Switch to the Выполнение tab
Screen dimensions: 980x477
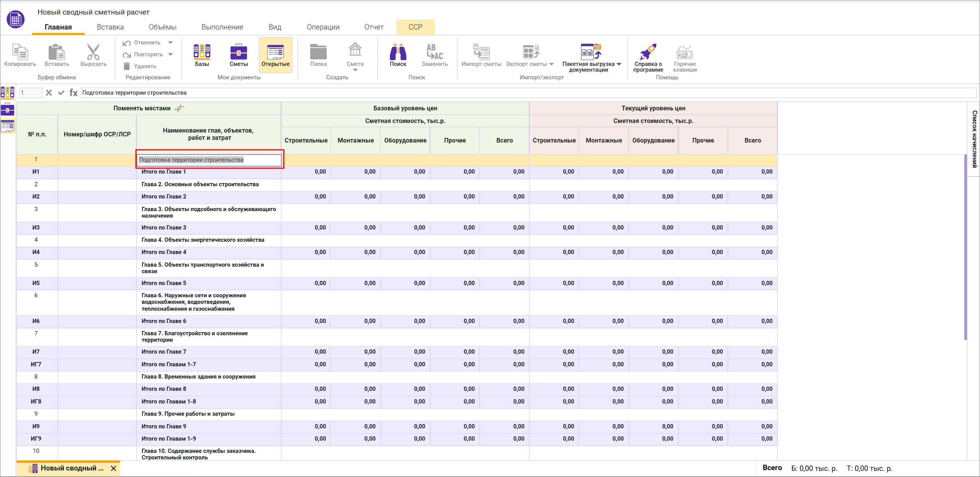tap(222, 27)
